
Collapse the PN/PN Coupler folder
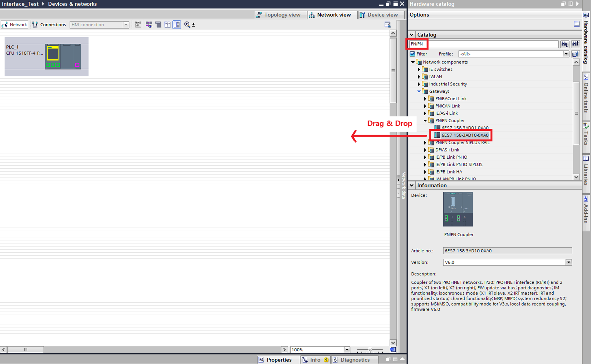tap(425, 121)
